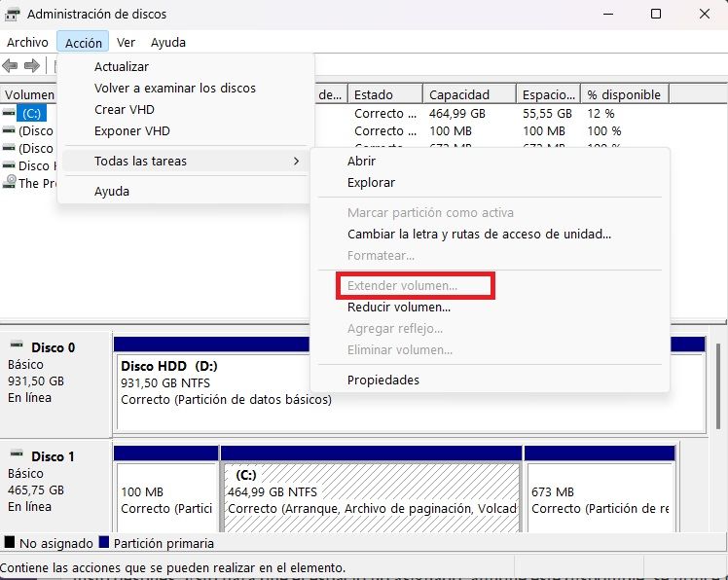The width and height of the screenshot is (728, 580).
Task: Click the 12 % available cell
Action: click(x=601, y=113)
